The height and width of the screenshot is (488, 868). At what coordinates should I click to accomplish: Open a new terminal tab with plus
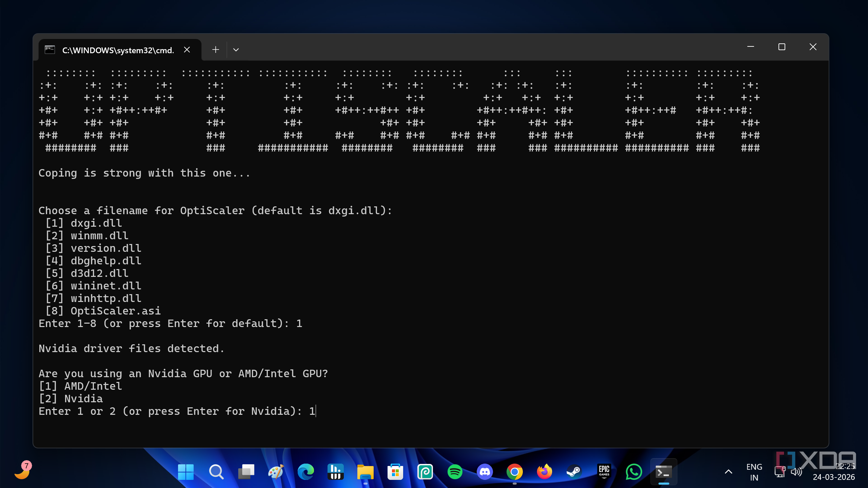click(216, 50)
